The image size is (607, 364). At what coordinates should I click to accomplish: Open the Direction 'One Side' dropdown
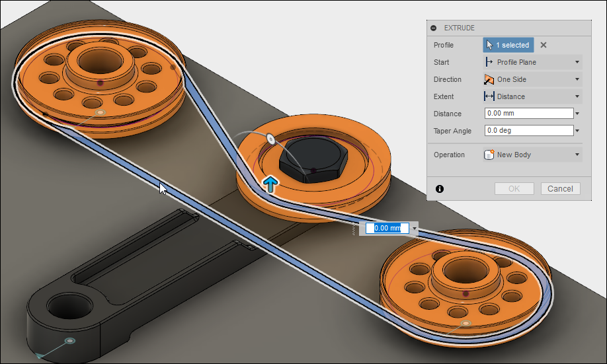pyautogui.click(x=533, y=79)
